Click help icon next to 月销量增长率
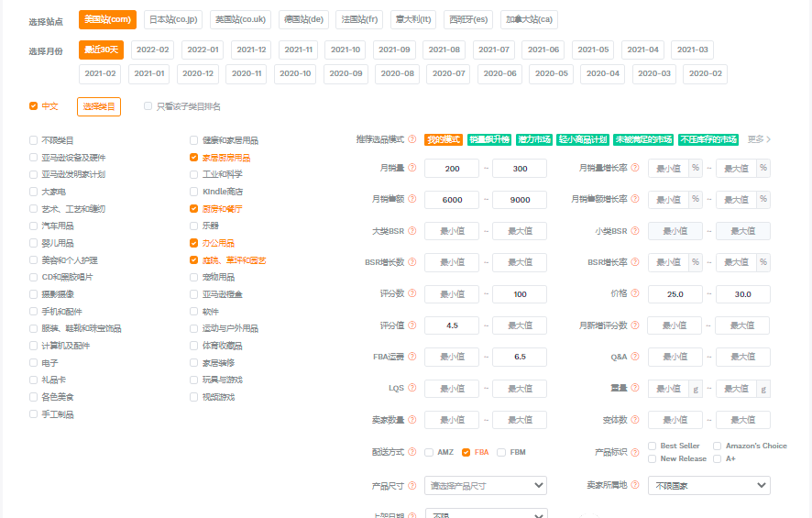Image resolution: width=812 pixels, height=518 pixels. pos(635,168)
